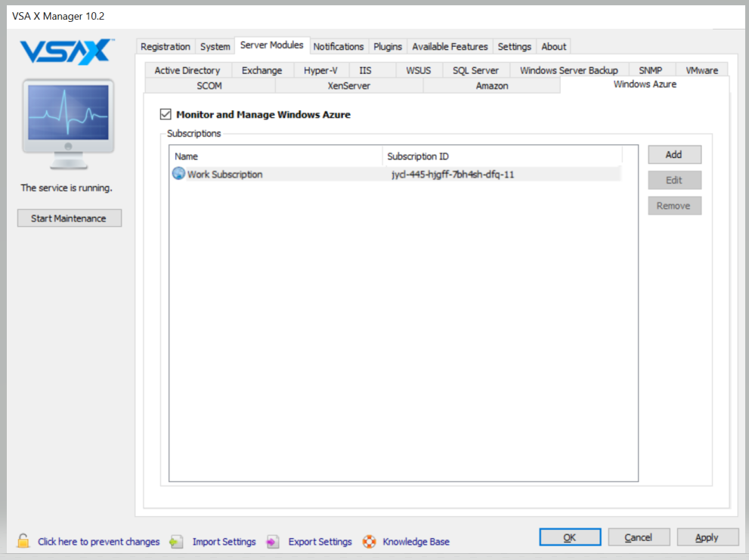
Task: Click 'The service is running.' status text
Action: (x=67, y=187)
